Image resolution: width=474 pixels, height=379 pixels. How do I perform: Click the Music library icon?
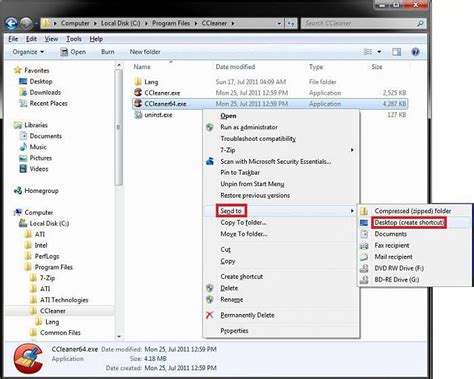pyautogui.click(x=23, y=147)
